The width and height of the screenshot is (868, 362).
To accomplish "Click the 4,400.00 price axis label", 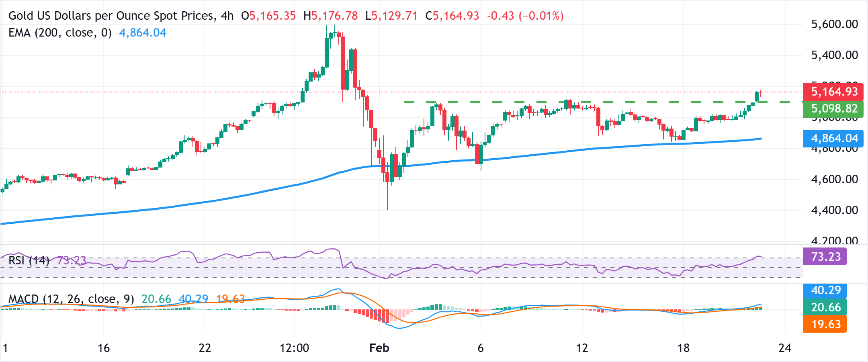I will [834, 210].
